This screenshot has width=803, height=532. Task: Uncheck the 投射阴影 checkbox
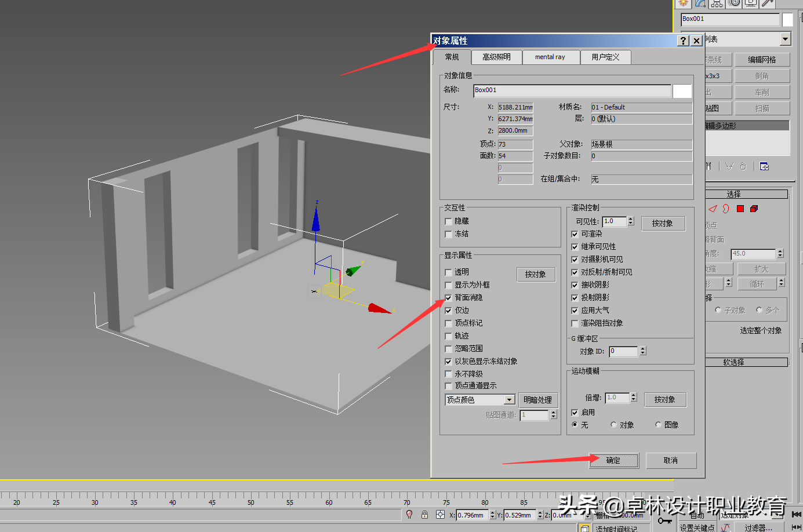[575, 298]
